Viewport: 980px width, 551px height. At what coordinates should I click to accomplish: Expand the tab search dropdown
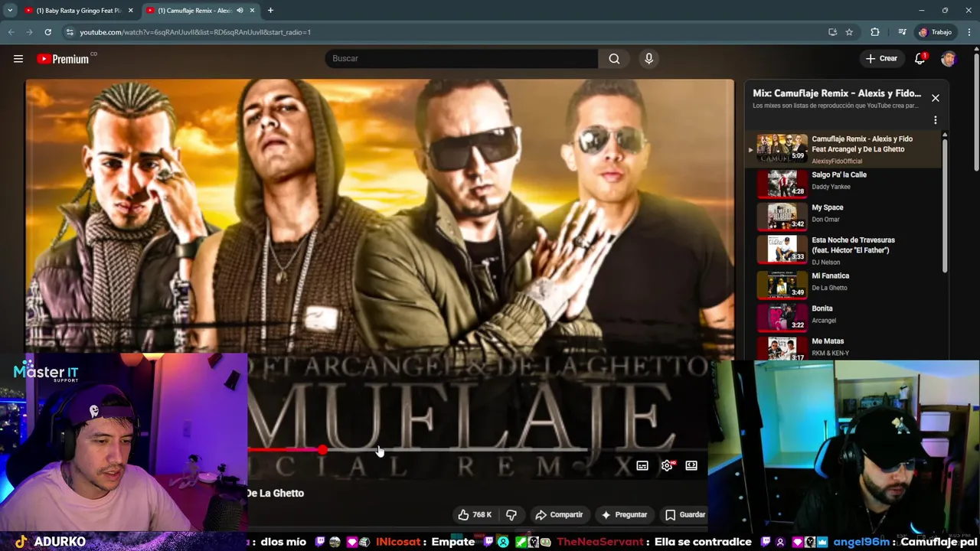pos(10,11)
